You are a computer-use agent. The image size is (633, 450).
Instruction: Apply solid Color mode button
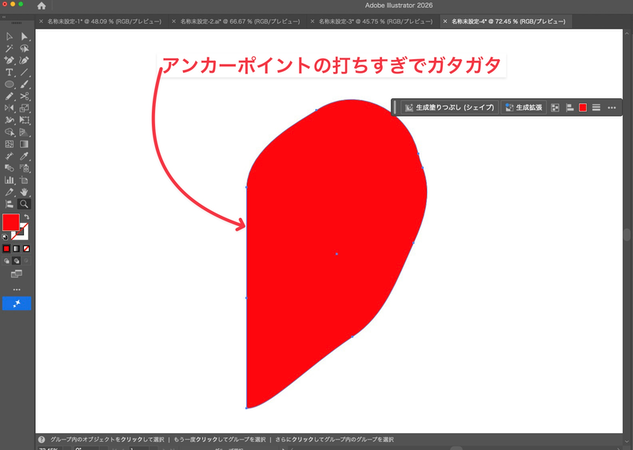[6, 249]
